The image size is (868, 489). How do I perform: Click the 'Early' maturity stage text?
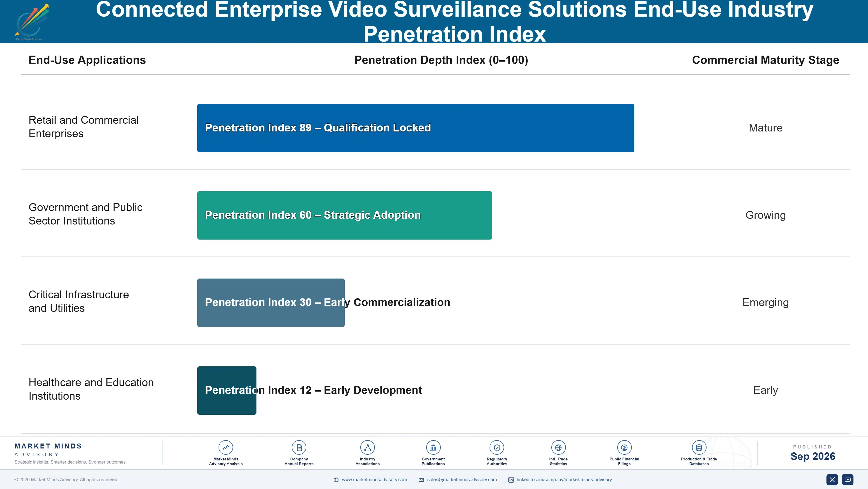pyautogui.click(x=765, y=390)
